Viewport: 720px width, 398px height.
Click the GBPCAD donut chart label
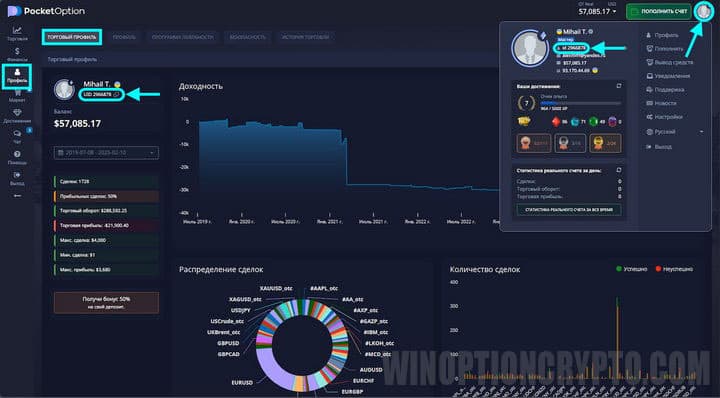point(229,354)
